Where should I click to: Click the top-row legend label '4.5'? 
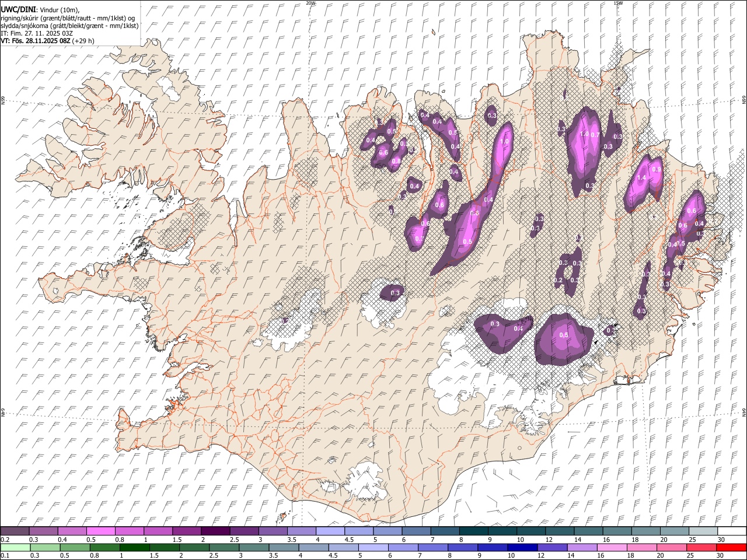pos(349,540)
